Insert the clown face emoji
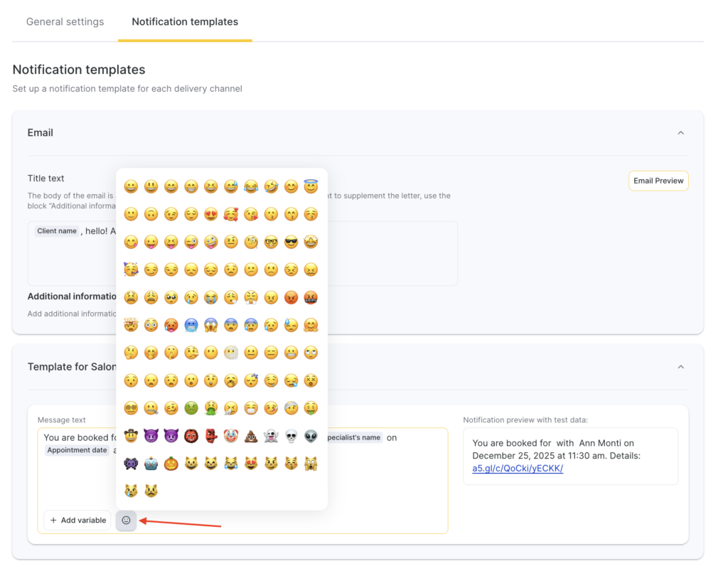728x576 pixels. (x=231, y=436)
